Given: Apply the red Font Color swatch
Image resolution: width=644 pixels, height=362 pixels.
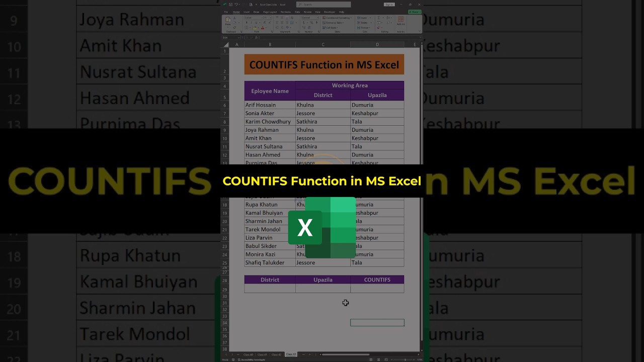Looking at the screenshot, I should click(263, 28).
